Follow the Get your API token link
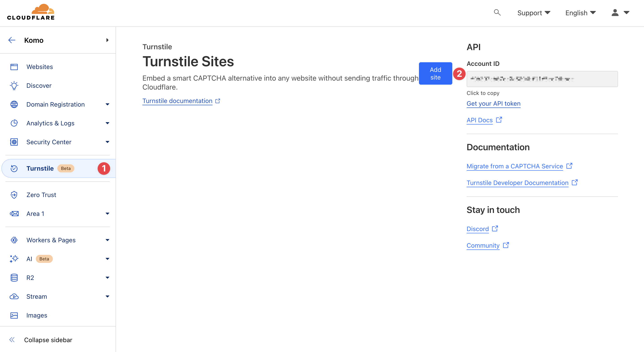 click(493, 103)
